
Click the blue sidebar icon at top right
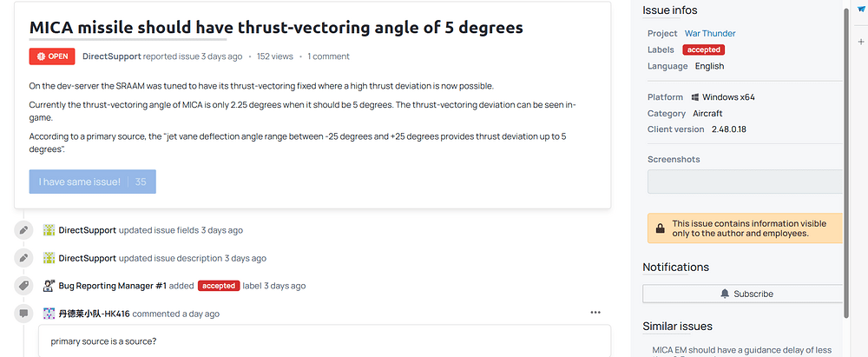861,9
